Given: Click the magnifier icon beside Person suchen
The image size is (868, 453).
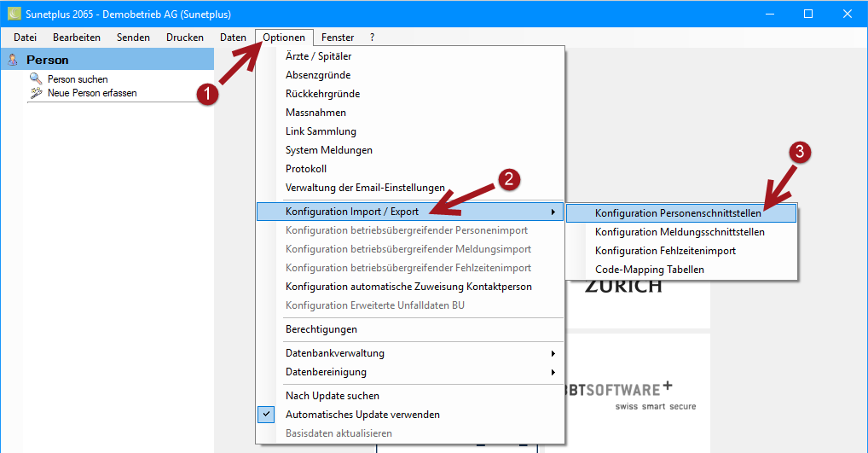Looking at the screenshot, I should coord(36,78).
